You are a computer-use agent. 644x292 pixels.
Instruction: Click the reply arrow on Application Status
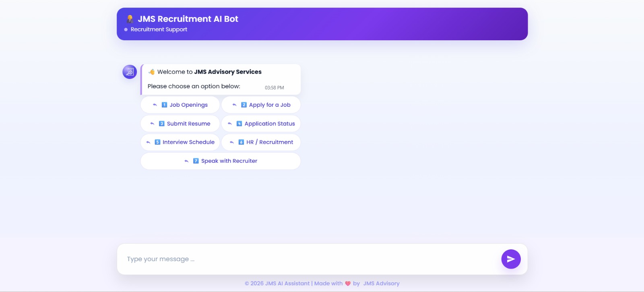[x=230, y=124]
